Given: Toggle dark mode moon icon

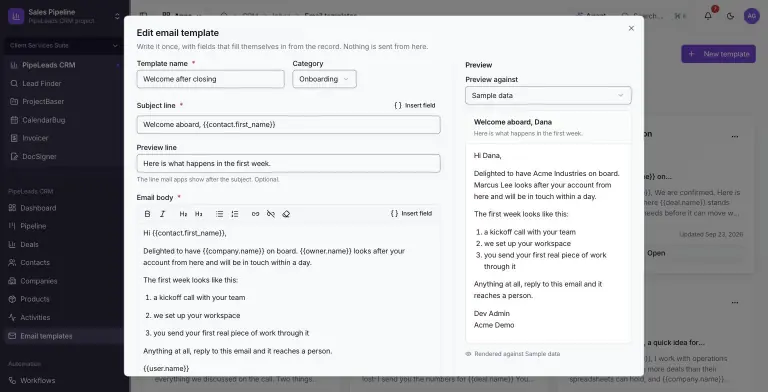Looking at the screenshot, I should tap(730, 16).
